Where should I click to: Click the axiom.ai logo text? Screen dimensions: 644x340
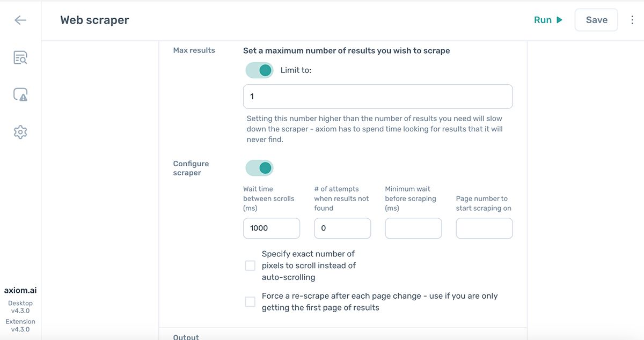click(x=20, y=291)
